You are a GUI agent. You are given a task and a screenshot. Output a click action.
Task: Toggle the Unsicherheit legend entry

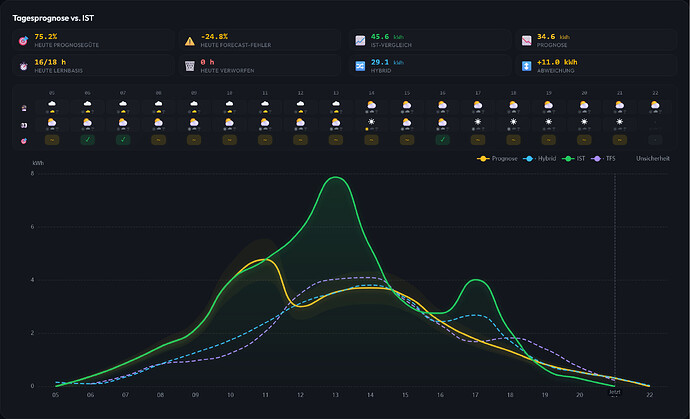pyautogui.click(x=653, y=158)
